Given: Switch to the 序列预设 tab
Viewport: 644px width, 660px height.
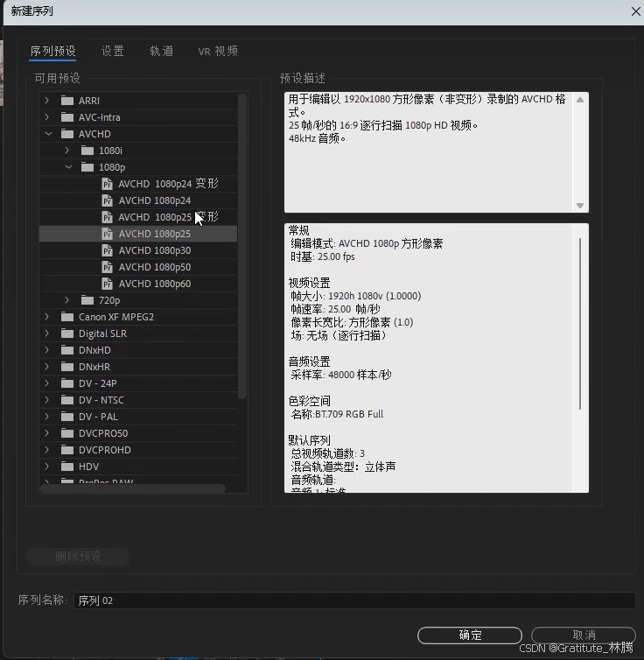Looking at the screenshot, I should coord(52,52).
